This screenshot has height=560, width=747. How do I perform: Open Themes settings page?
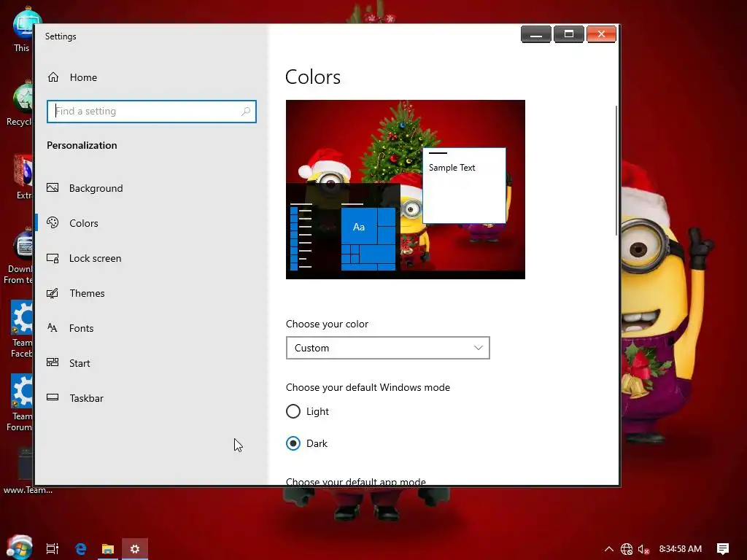(88, 293)
